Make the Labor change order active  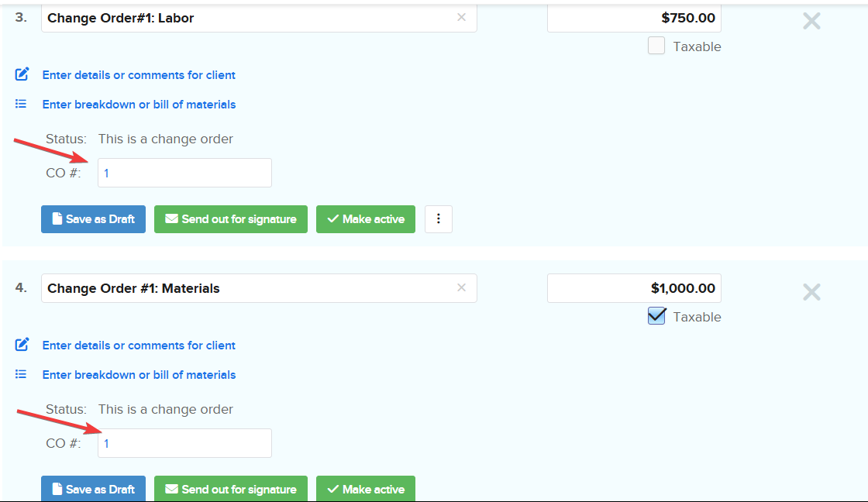coord(366,219)
